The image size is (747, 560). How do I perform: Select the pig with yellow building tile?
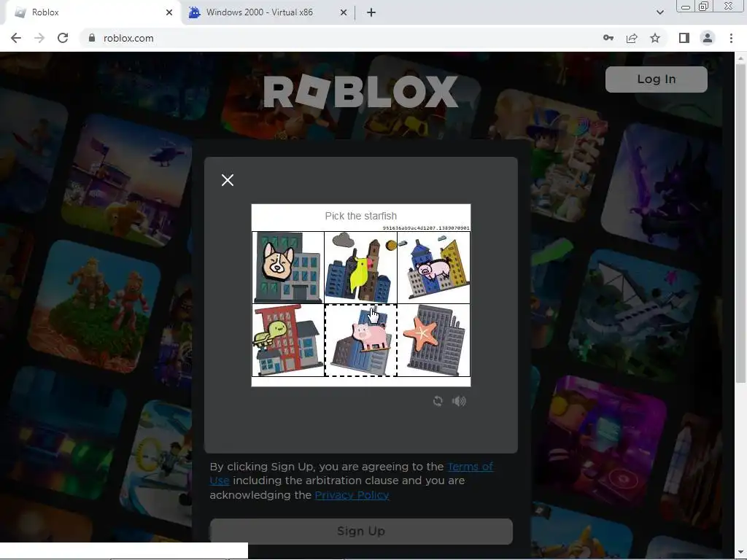pos(433,267)
